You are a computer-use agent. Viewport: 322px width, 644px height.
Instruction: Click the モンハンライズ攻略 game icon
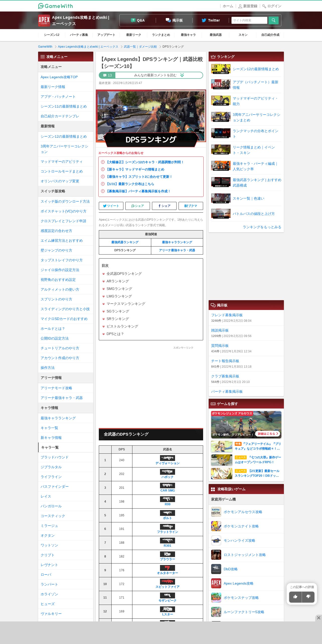coord(216,540)
